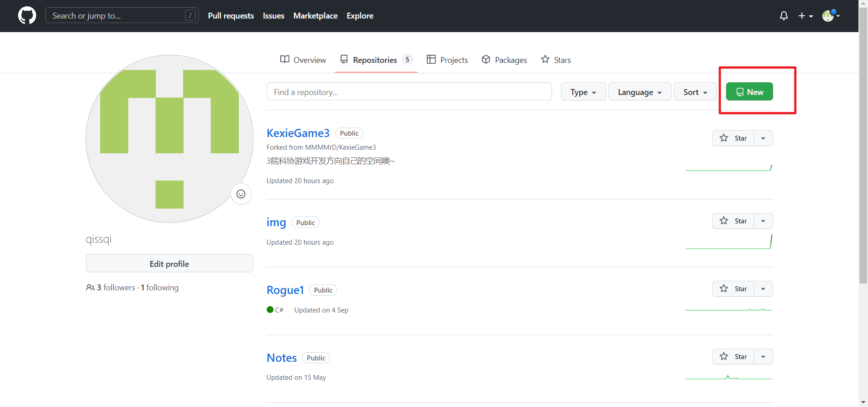The width and height of the screenshot is (868, 407).
Task: Click the qissqi username text
Action: 99,239
